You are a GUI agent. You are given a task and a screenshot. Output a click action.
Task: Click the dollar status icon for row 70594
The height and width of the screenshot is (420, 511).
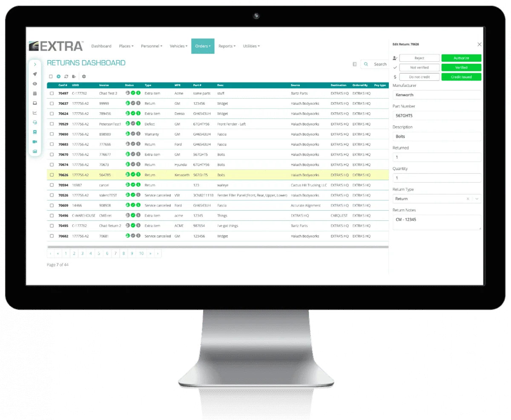click(x=138, y=184)
